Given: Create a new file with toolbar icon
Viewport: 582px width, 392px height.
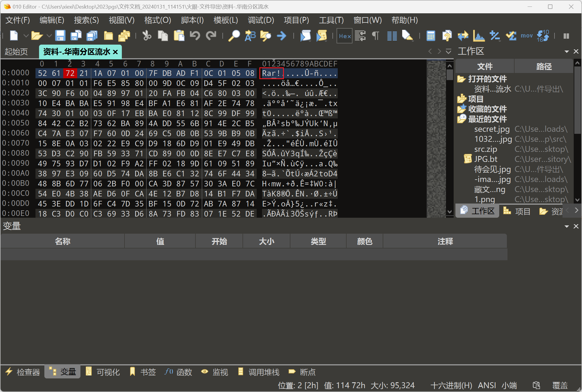Looking at the screenshot, I should (x=14, y=36).
